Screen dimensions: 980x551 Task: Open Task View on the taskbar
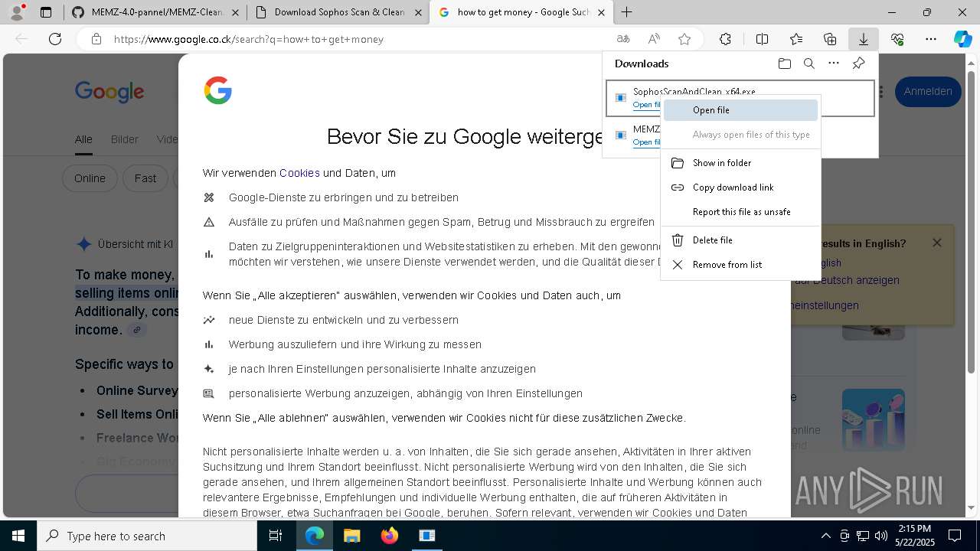[276, 536]
